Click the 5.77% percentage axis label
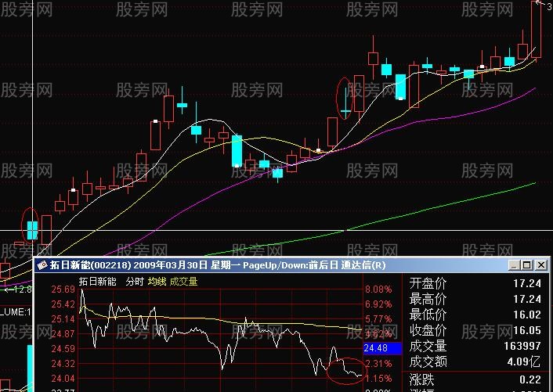The height and width of the screenshot is (392, 553). 378,319
